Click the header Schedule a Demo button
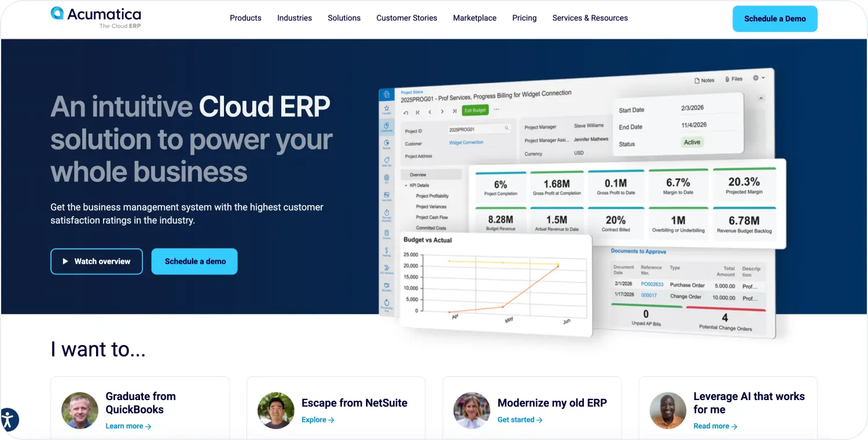Image resolution: width=868 pixels, height=440 pixels. tap(775, 19)
